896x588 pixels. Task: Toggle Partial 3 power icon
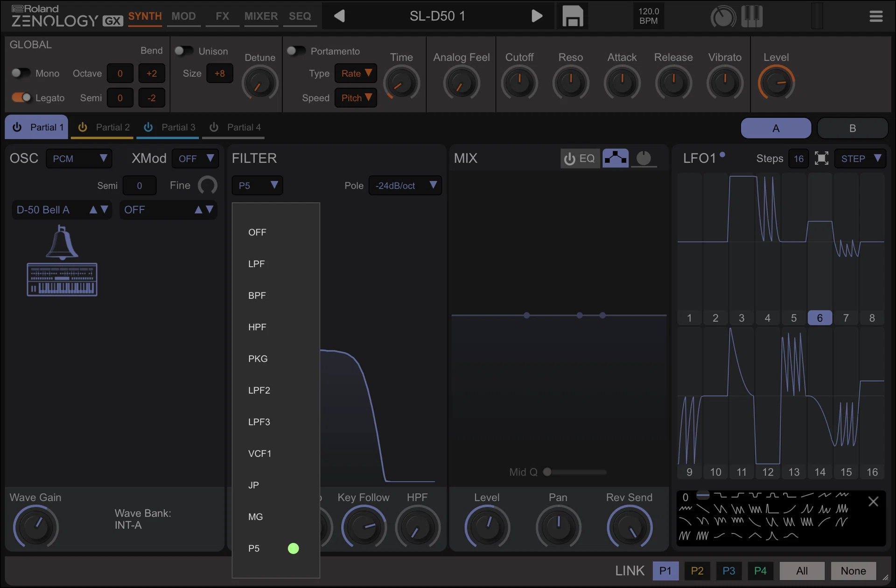tap(148, 127)
